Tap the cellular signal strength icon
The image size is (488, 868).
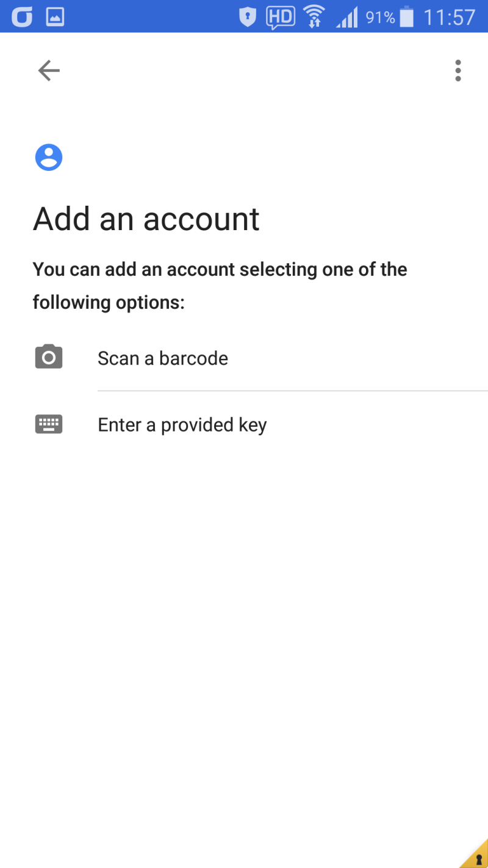click(348, 18)
